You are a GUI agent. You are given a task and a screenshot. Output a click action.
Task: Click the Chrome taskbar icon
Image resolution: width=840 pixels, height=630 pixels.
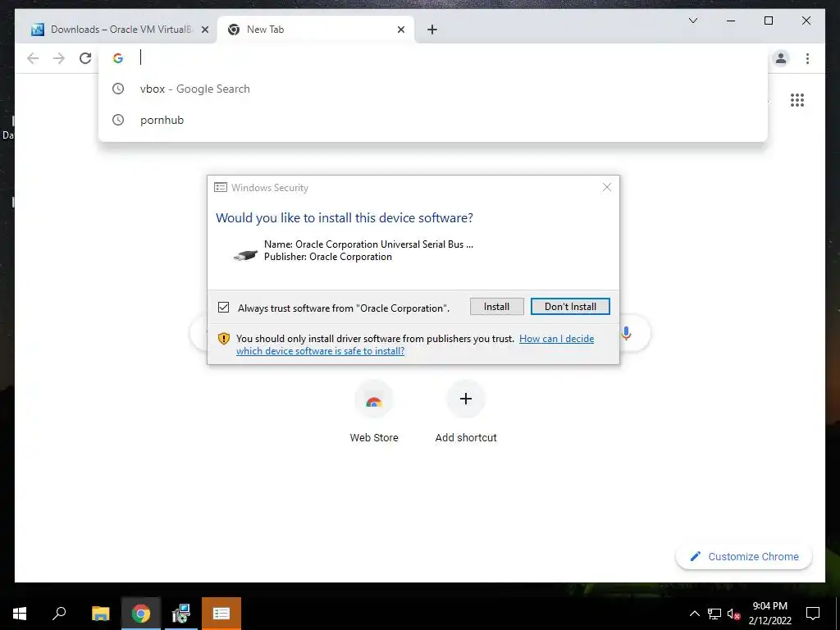click(140, 614)
